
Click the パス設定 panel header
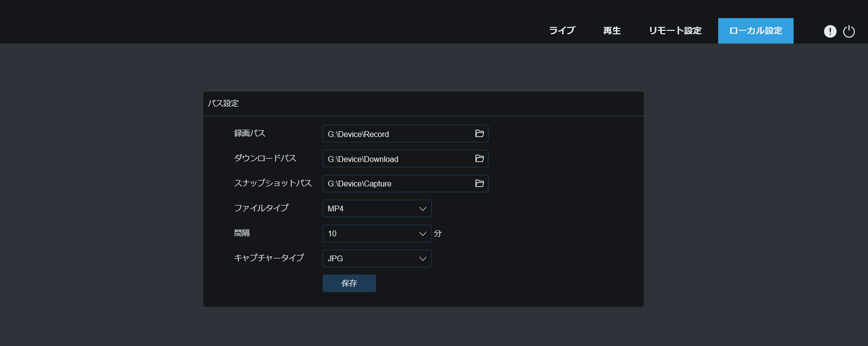(x=223, y=104)
